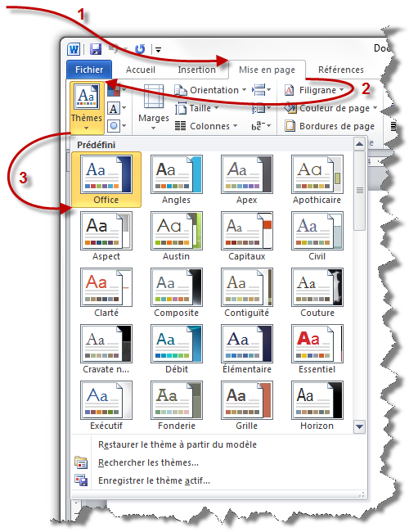Select the Austin theme thumbnail
This screenshot has height=532, width=409.
point(177,237)
